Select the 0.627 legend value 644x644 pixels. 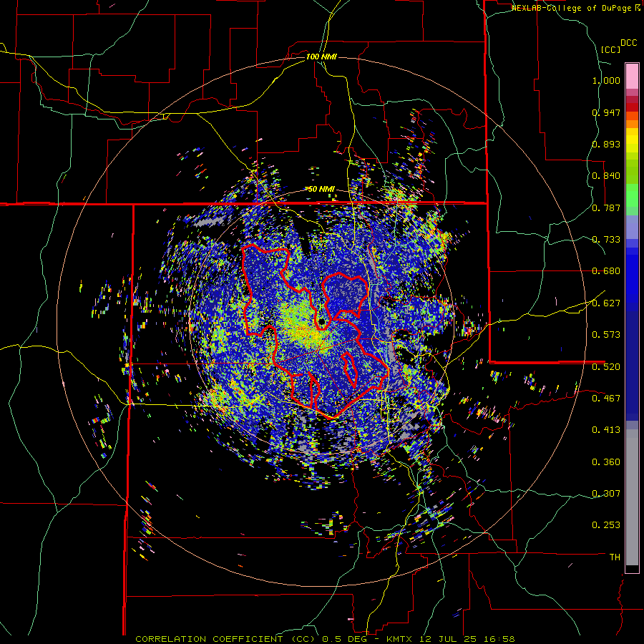point(606,303)
